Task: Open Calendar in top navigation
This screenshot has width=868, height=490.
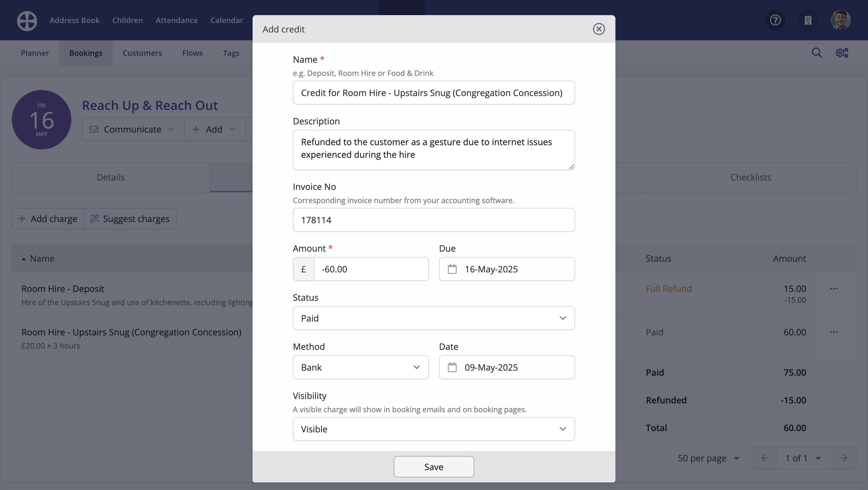Action: 226,20
